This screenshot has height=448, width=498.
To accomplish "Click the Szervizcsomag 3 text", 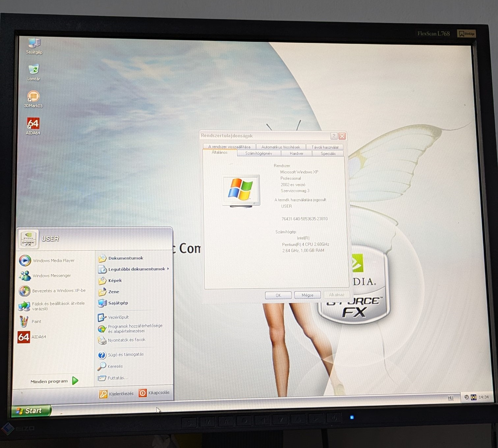I will (295, 191).
